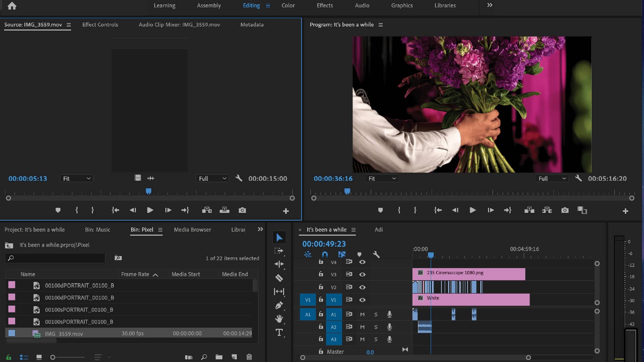
Task: Play the Program monitor
Action: pos(473,210)
